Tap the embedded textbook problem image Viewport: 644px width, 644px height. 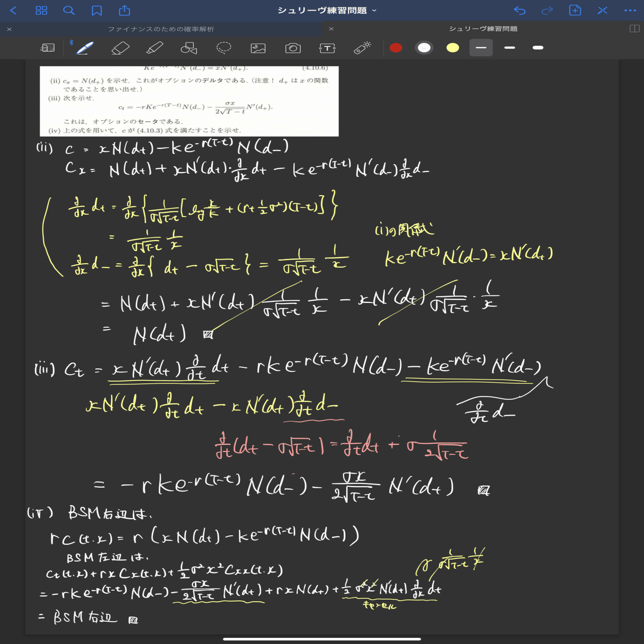pos(189,101)
